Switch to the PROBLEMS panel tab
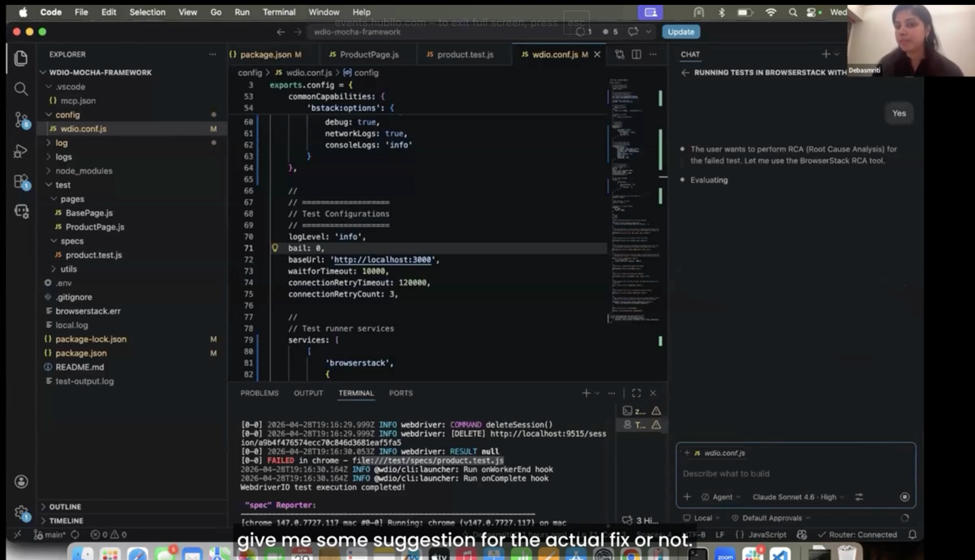 [x=259, y=393]
